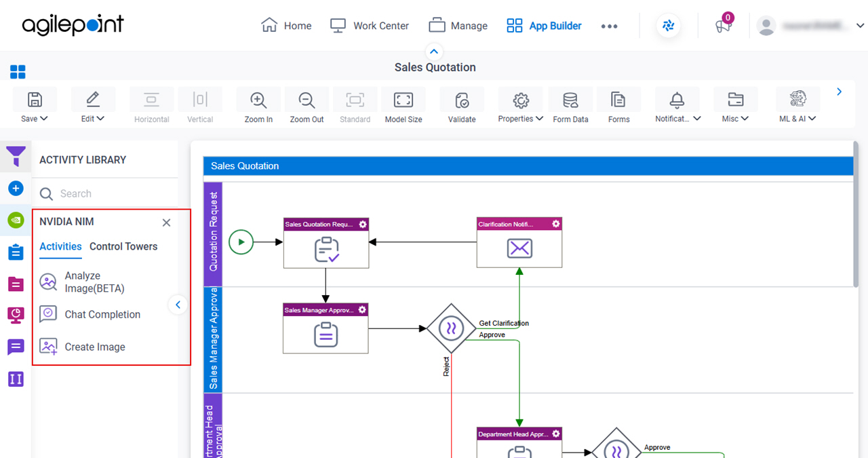Open Department Head Approval activity gear
Image resolution: width=868 pixels, height=458 pixels.
556,434
